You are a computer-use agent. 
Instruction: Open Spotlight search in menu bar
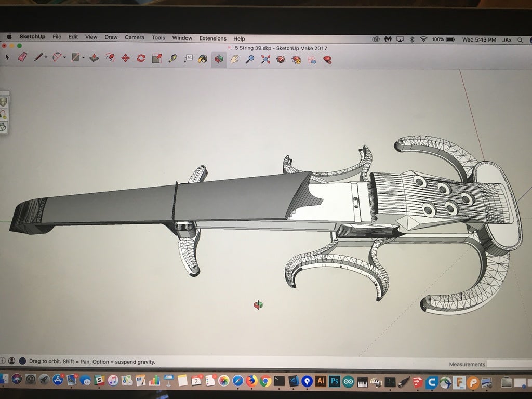(520, 40)
